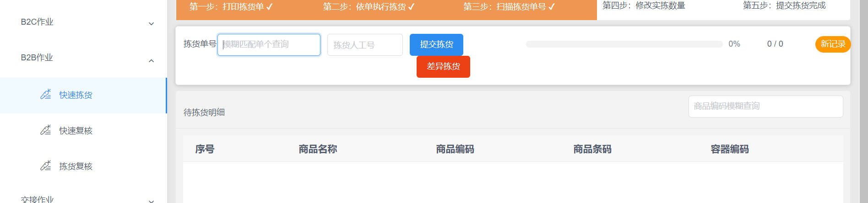Click the 容器编码 column header

coord(730,149)
